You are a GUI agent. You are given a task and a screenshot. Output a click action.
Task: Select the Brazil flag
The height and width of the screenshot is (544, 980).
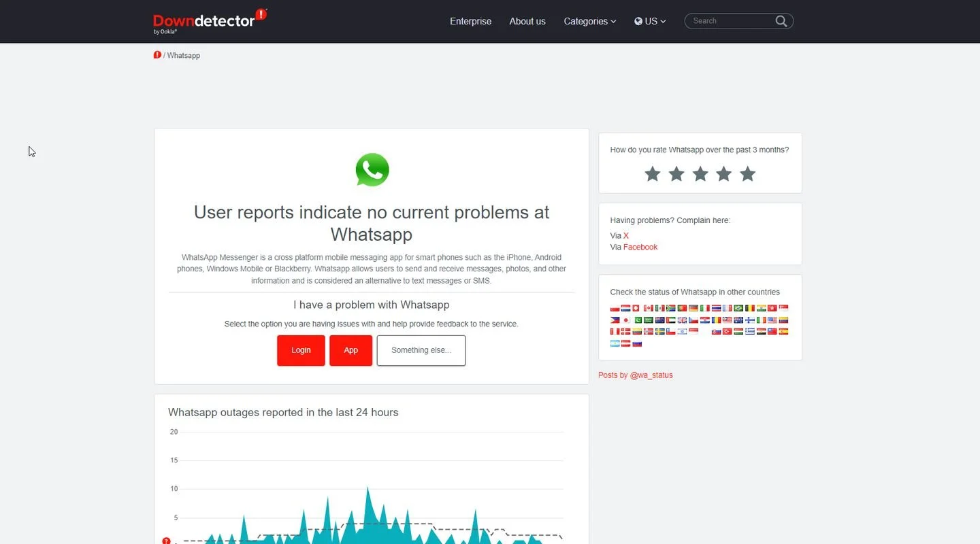pos(738,308)
